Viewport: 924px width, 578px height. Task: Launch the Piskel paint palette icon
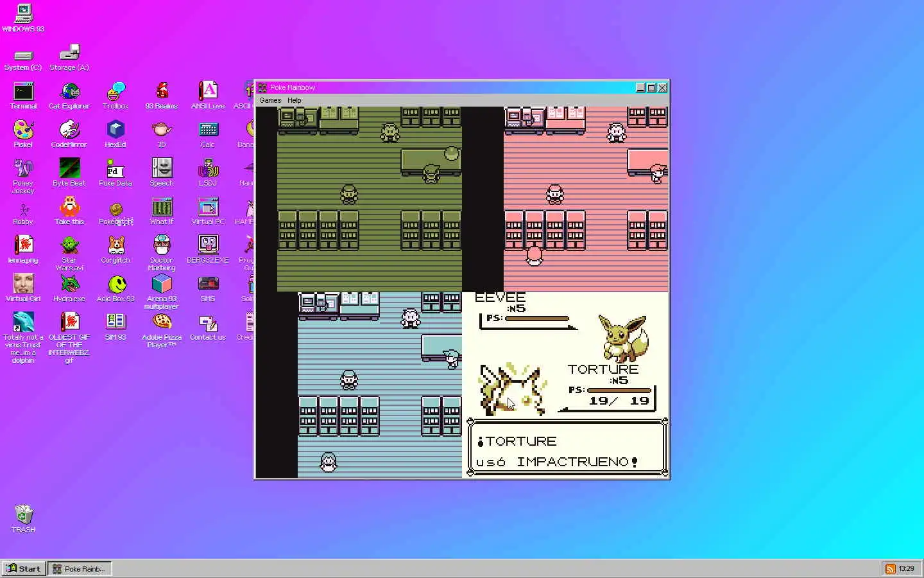point(23,135)
